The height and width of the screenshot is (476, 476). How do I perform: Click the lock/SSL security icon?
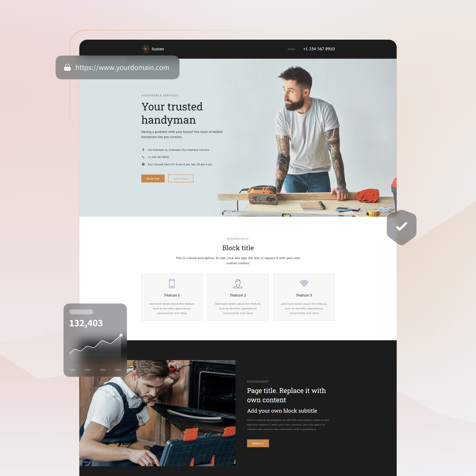(x=67, y=67)
